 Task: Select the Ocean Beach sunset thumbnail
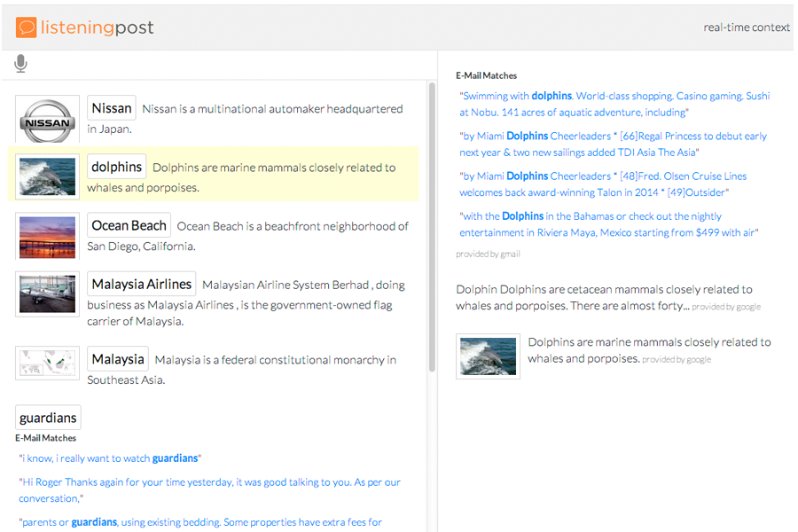point(47,237)
